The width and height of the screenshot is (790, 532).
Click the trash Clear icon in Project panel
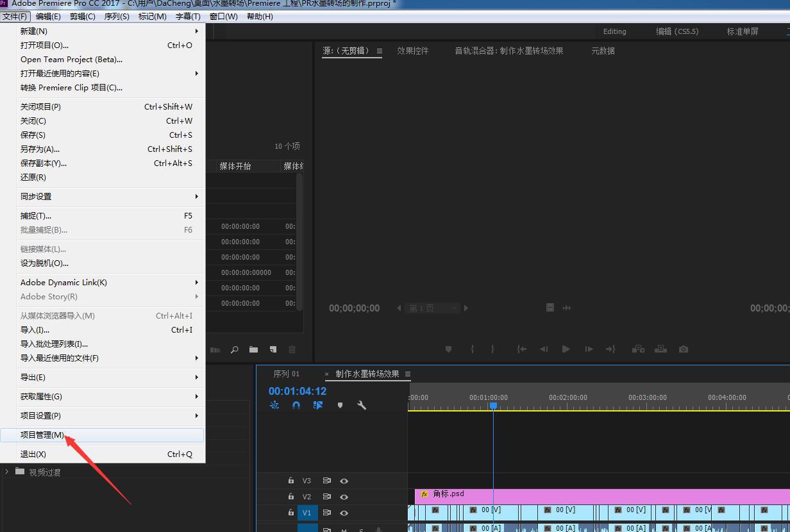[x=292, y=349]
